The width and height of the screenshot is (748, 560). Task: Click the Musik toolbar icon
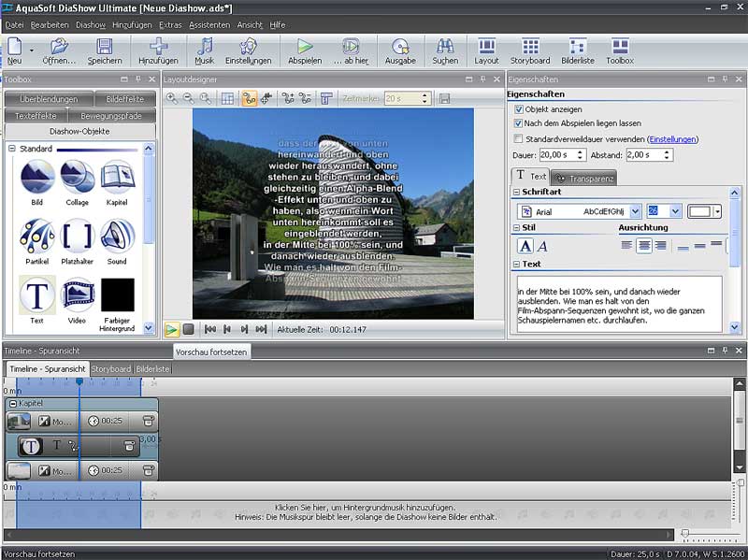click(x=204, y=50)
